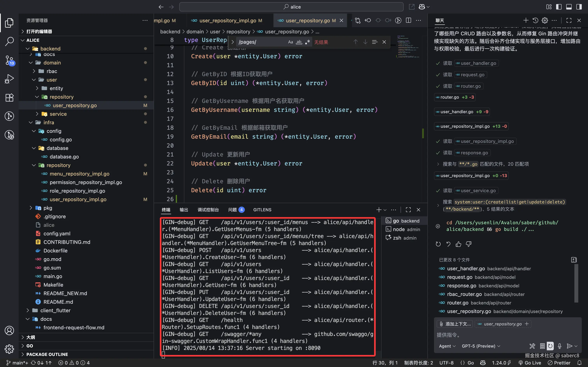Click the thumbs up feedback icon

pos(458,244)
